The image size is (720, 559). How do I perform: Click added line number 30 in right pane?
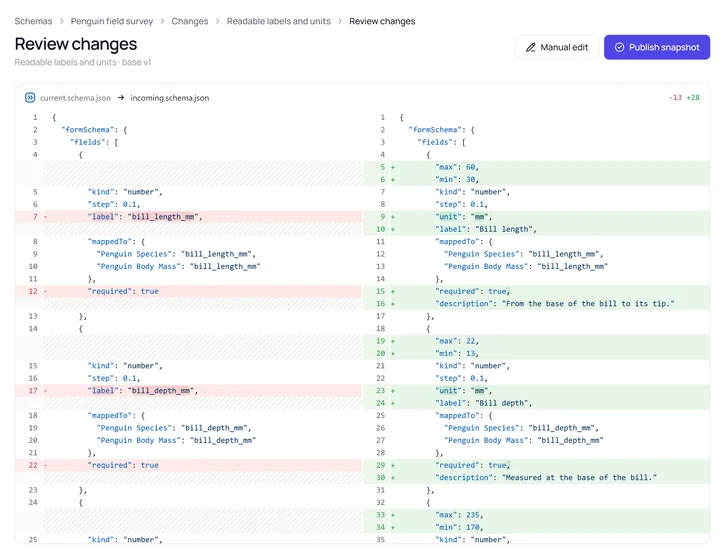381,478
